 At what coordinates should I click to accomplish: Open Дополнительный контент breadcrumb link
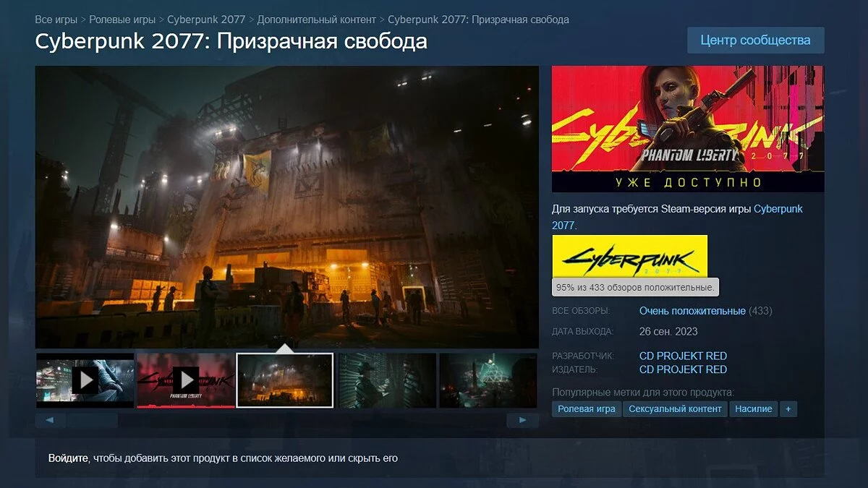click(317, 20)
